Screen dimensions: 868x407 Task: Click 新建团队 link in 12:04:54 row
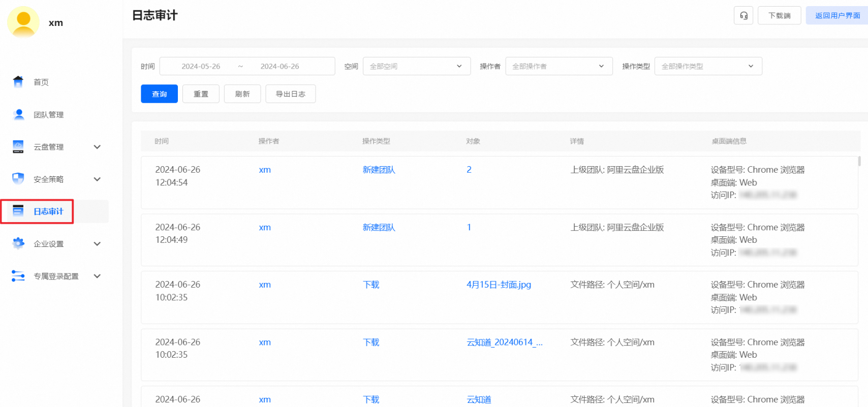379,170
